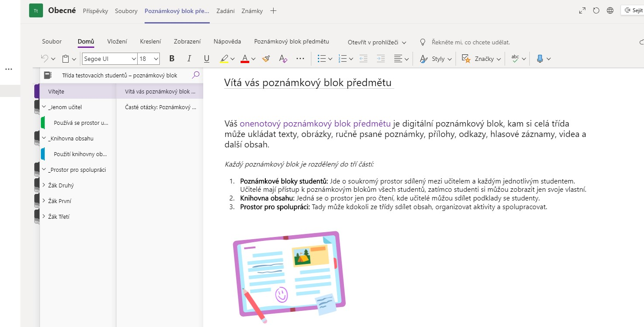Open the font color dropdown arrow
The height and width of the screenshot is (327, 644).
click(x=253, y=59)
